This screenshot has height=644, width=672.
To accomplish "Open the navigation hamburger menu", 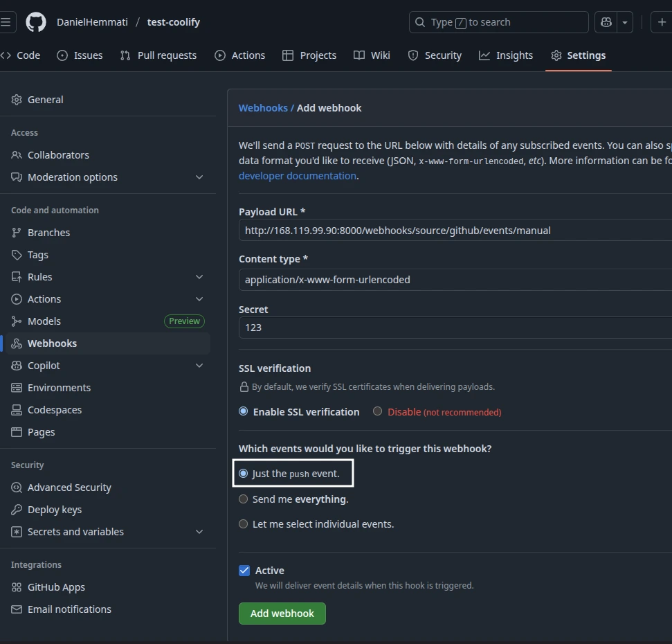I will (6, 21).
